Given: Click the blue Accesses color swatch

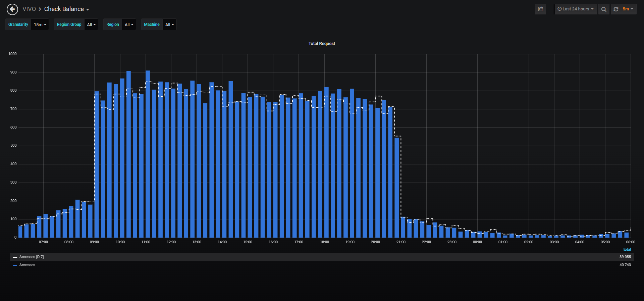Looking at the screenshot, I should click(15, 265).
